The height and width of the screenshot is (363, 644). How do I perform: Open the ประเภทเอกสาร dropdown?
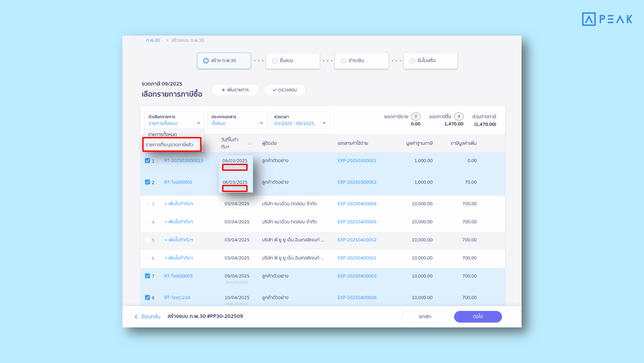click(237, 120)
